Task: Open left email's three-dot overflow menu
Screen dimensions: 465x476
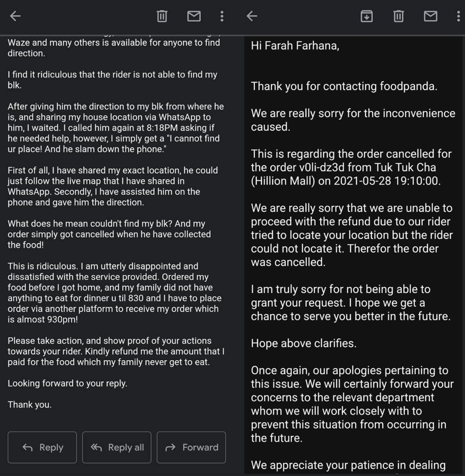Action: coord(222,16)
